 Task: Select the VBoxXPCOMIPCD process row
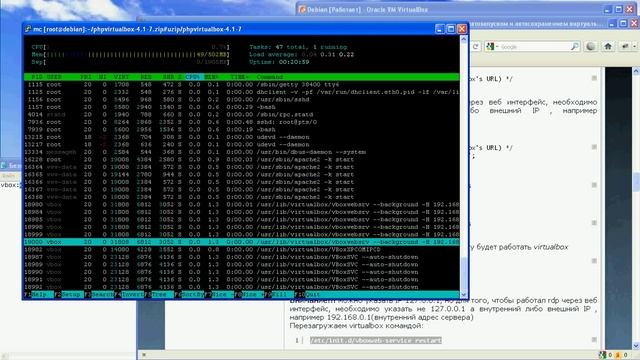(x=242, y=249)
